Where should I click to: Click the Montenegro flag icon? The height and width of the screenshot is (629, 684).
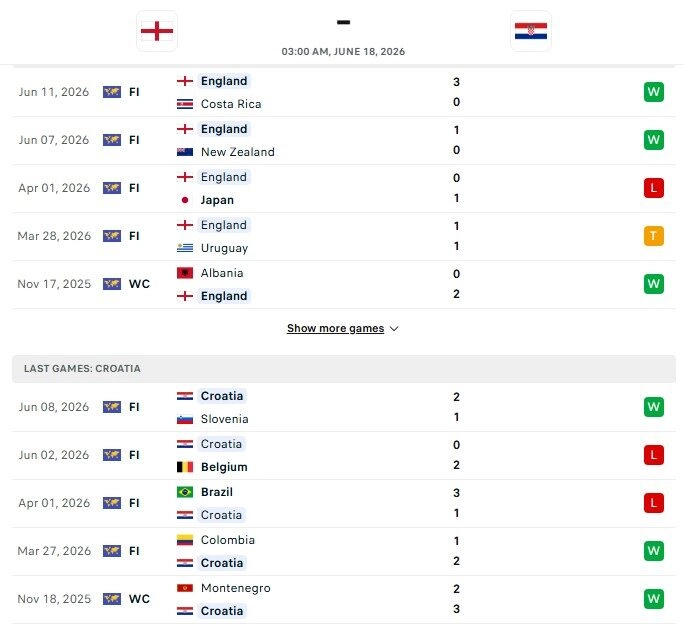(185, 588)
